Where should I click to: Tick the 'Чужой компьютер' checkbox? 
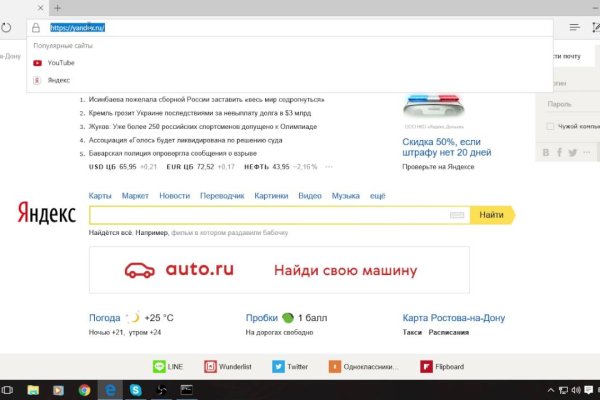tap(549, 127)
